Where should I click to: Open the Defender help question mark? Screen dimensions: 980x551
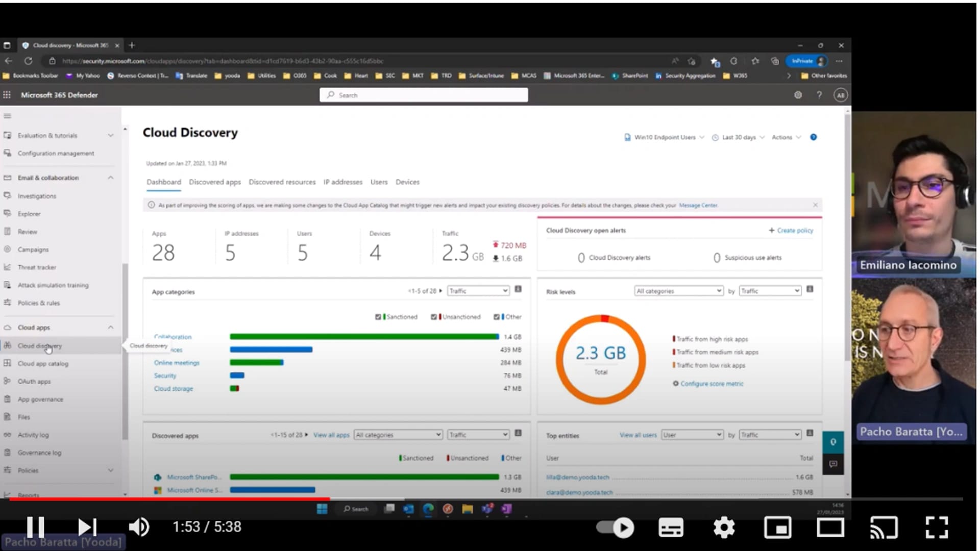(x=819, y=95)
